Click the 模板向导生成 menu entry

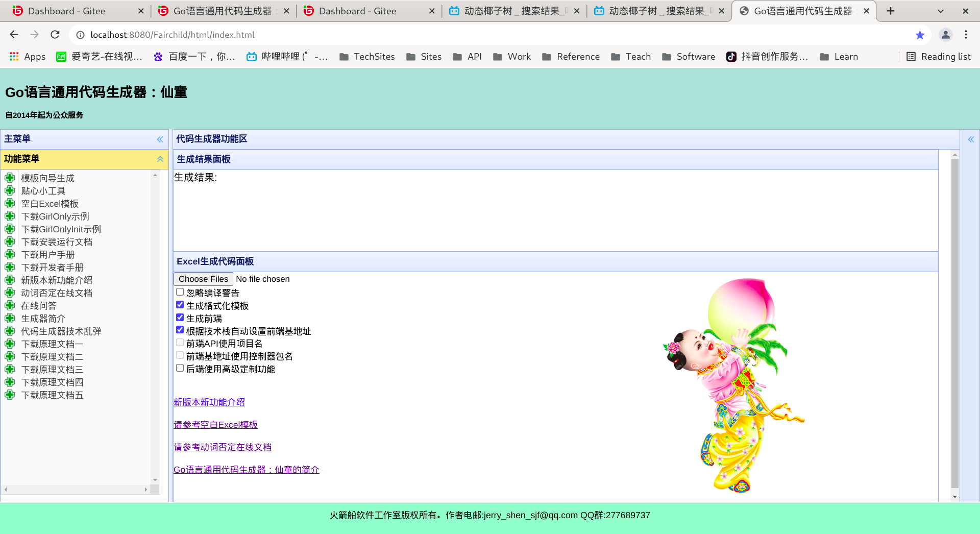[x=47, y=178]
